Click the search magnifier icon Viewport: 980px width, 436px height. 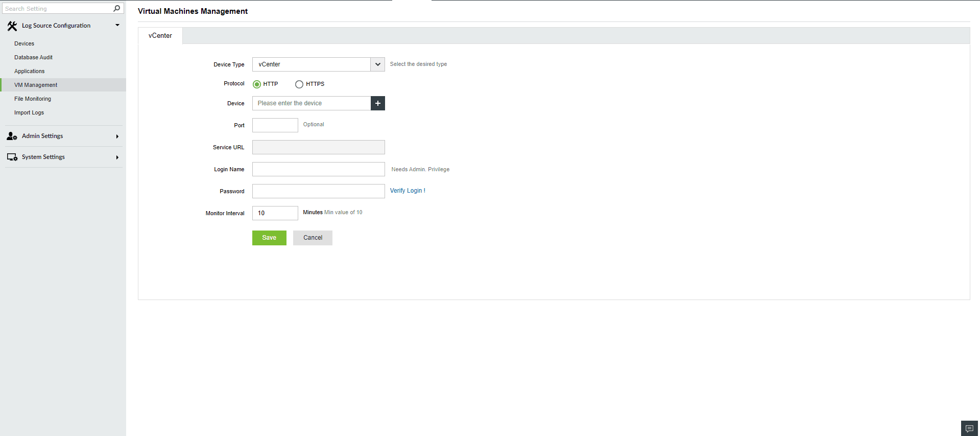click(116, 8)
